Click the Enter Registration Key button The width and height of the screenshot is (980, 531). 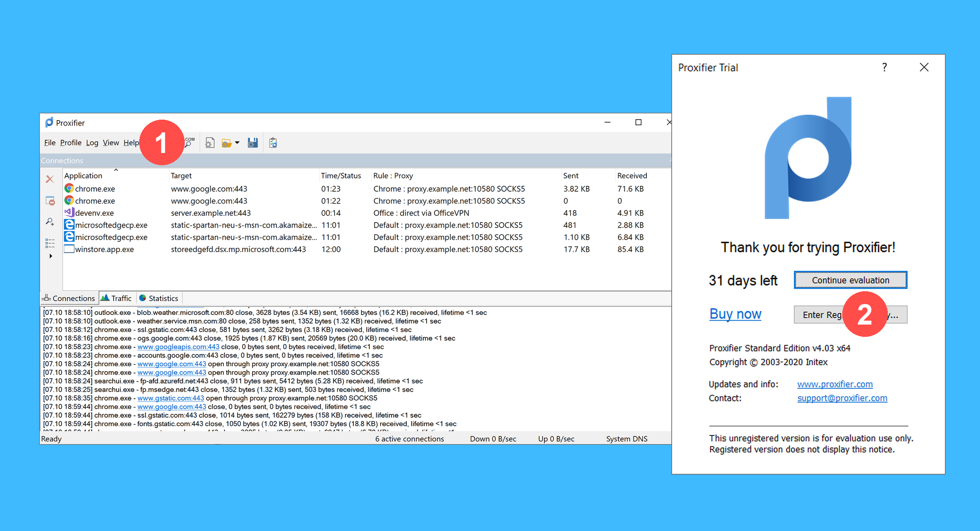[x=851, y=315]
